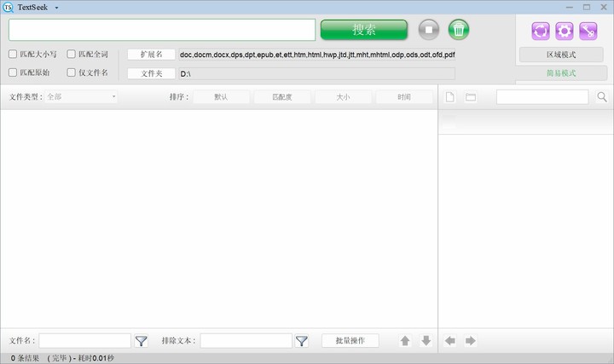The image size is (614, 364).
Task: Open settings with the purple gear icon
Action: (564, 31)
